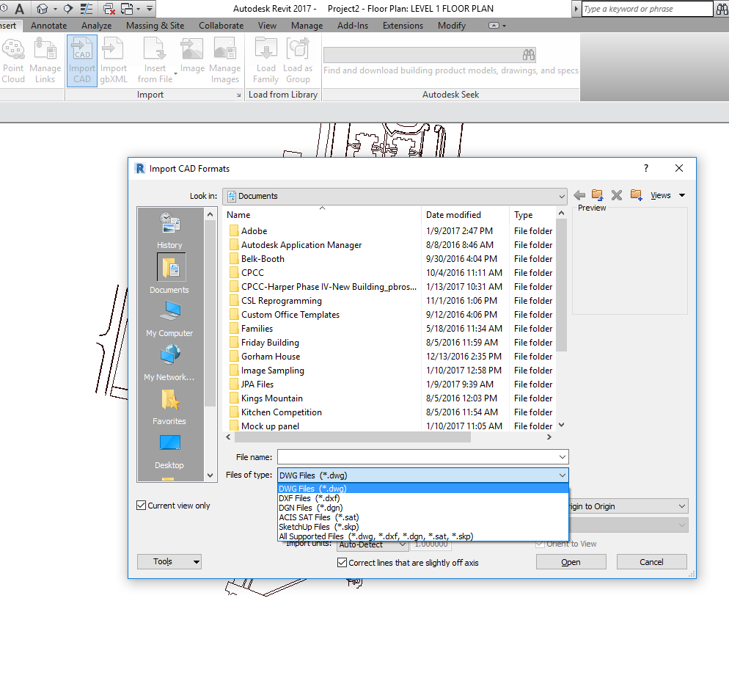Open the Views dropdown menu

coord(667,195)
